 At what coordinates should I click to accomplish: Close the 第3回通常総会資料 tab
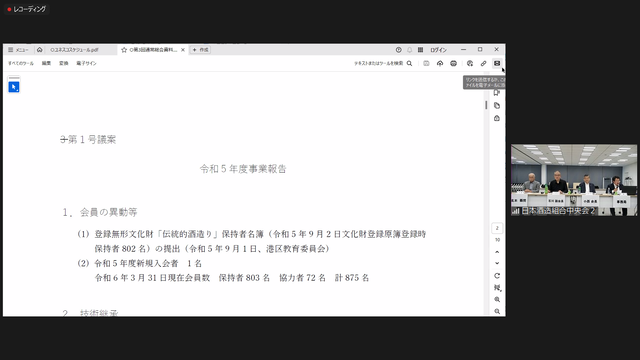click(x=183, y=50)
